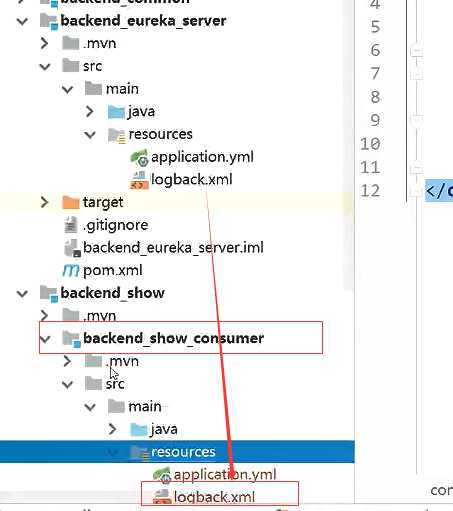Toggle code fold marker at line 9
This screenshot has width=453, height=511.
(416, 120)
